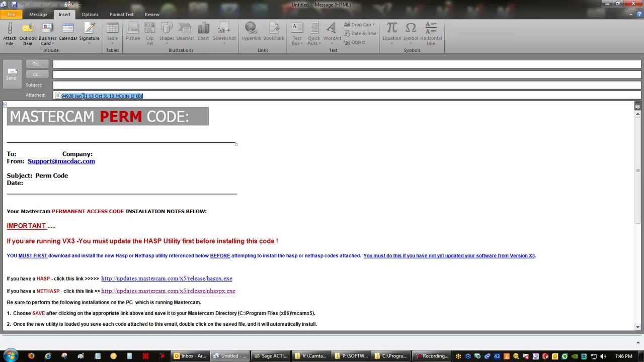
Task: Open the Quick Parts dropdown
Action: [x=314, y=34]
